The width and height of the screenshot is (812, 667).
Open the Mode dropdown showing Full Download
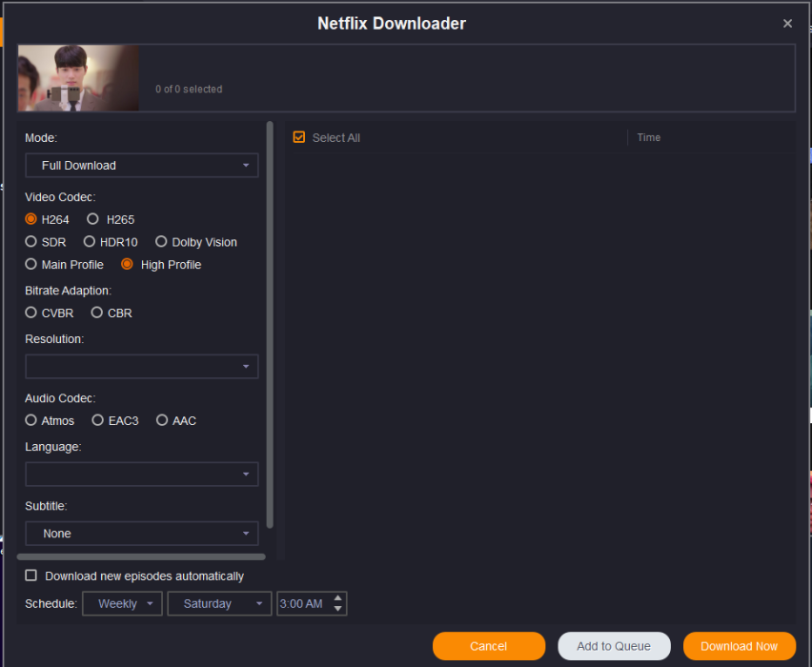click(x=141, y=166)
